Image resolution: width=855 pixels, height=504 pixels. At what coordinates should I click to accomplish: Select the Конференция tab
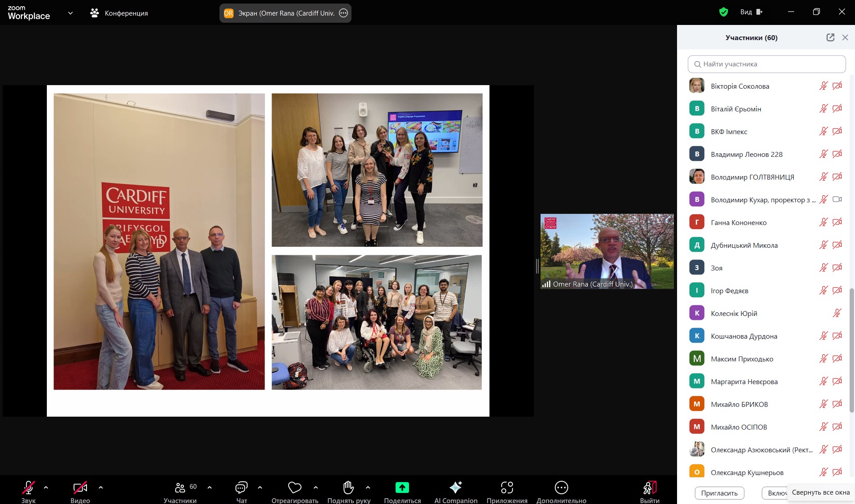click(x=119, y=13)
